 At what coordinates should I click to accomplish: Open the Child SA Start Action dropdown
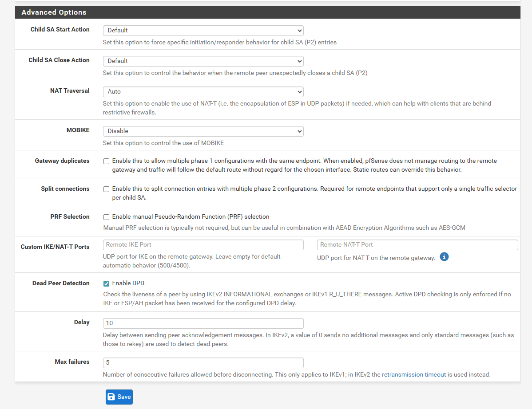click(203, 31)
